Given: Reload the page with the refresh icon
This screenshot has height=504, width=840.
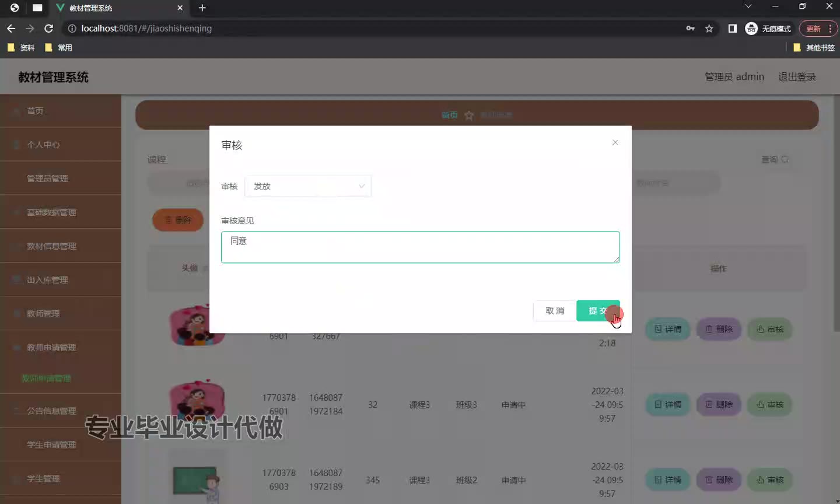Looking at the screenshot, I should coord(49,28).
